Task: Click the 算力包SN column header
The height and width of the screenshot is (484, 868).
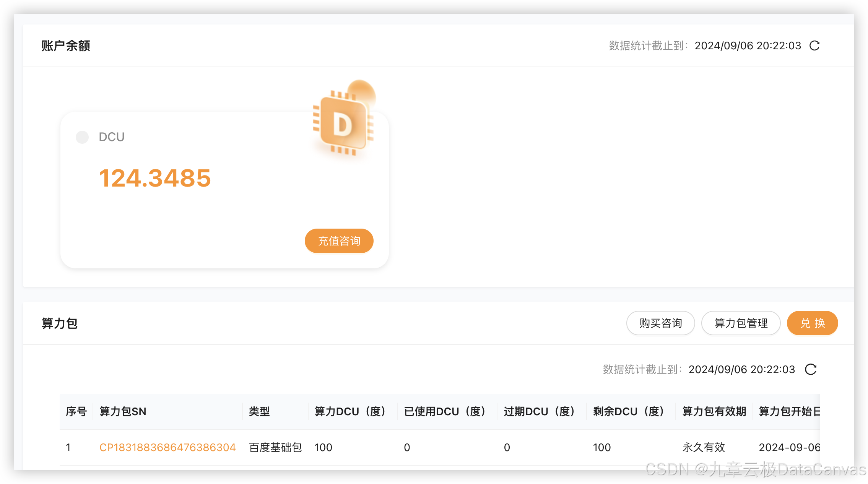Action: point(123,411)
